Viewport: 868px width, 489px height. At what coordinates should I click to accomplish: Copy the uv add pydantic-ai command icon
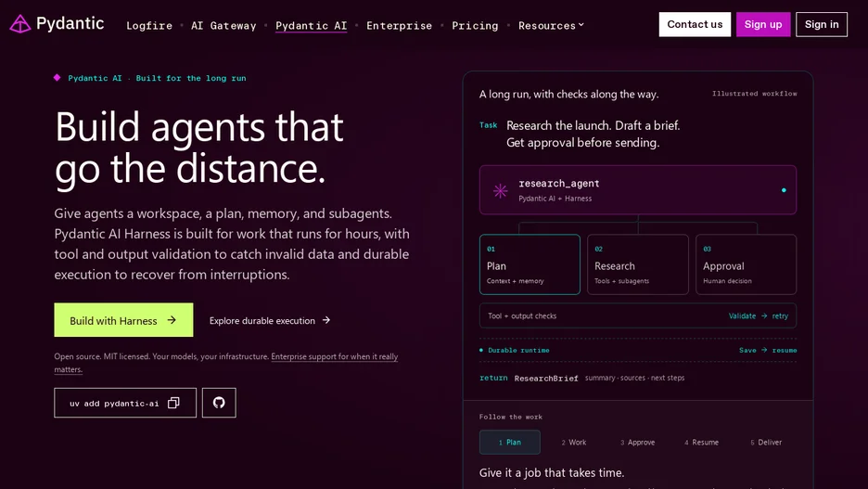click(x=173, y=403)
